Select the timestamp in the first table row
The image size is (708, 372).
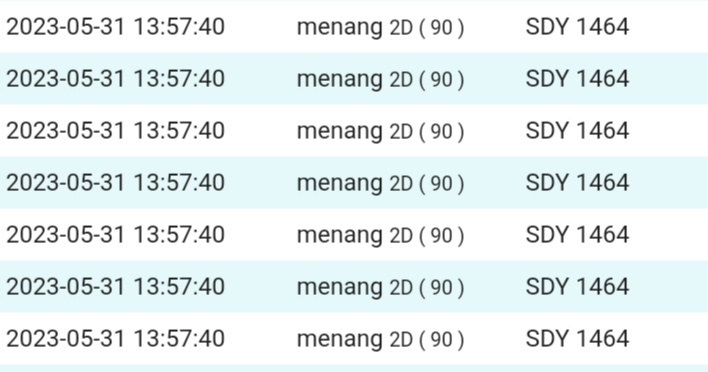(x=115, y=27)
